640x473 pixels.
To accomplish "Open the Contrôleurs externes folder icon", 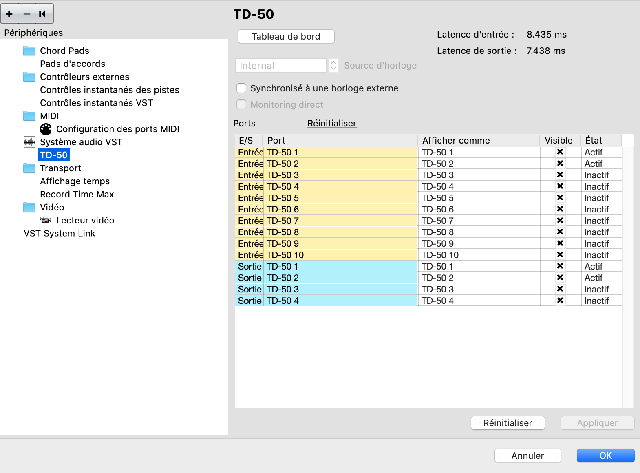I will tap(29, 77).
